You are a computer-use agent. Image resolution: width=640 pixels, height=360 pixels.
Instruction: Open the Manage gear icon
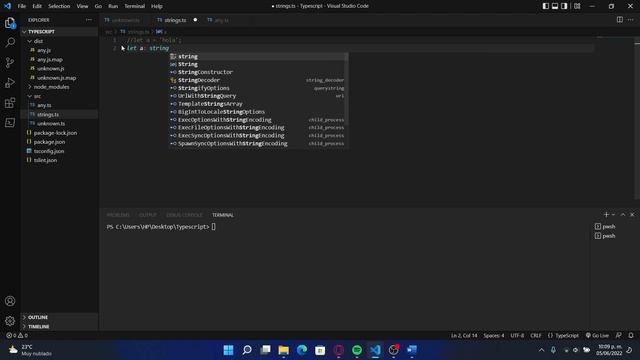coord(10,321)
